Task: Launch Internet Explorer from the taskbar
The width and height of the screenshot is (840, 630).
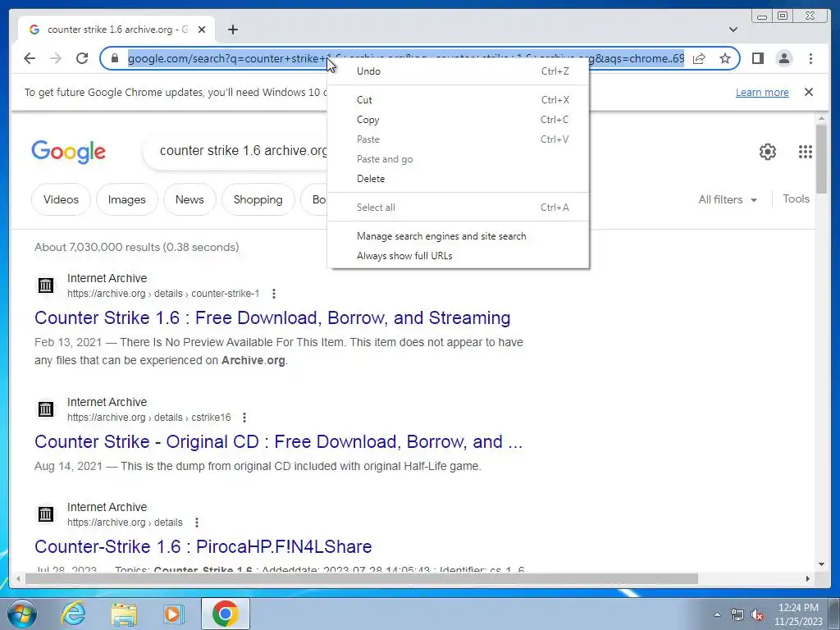Action: point(73,614)
